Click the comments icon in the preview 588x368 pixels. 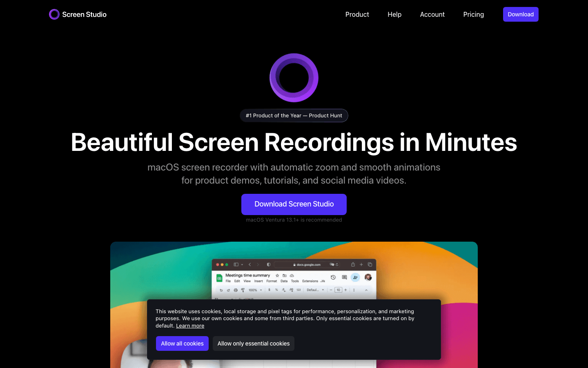(344, 277)
